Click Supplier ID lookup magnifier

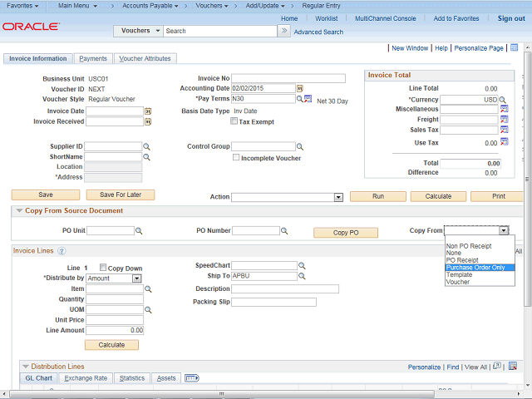[147, 146]
